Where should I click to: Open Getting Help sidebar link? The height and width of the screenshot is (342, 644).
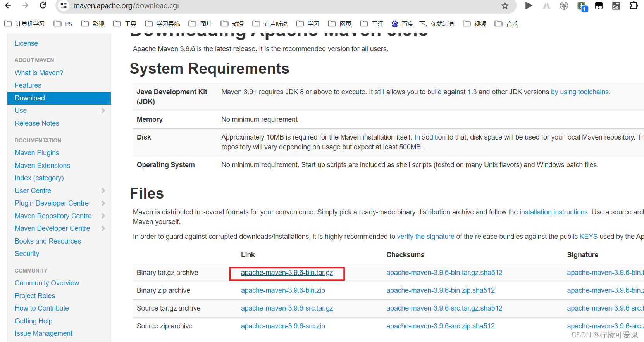[x=33, y=321]
